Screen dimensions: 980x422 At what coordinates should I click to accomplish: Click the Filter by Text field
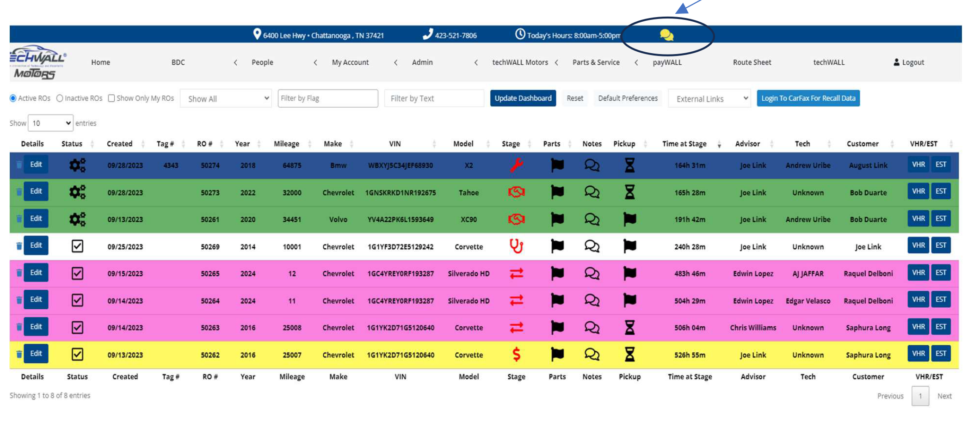pos(434,98)
